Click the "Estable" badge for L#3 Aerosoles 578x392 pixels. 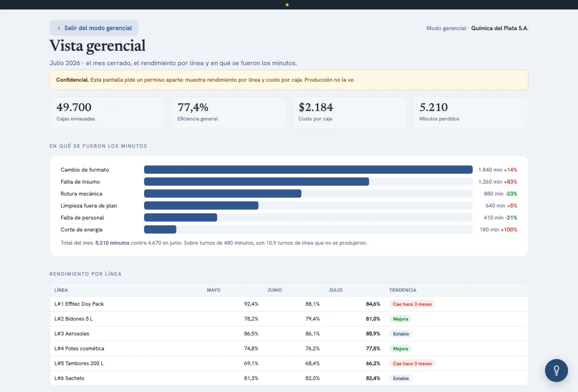coord(401,334)
